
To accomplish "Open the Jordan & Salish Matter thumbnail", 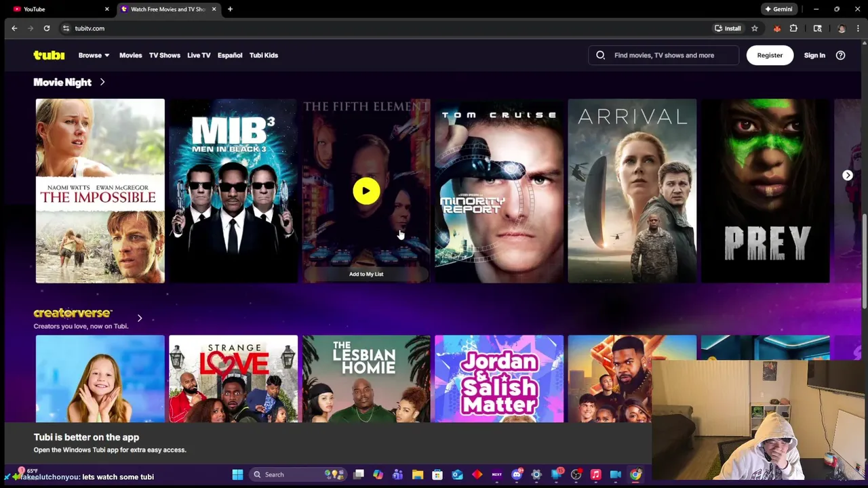I will point(499,379).
